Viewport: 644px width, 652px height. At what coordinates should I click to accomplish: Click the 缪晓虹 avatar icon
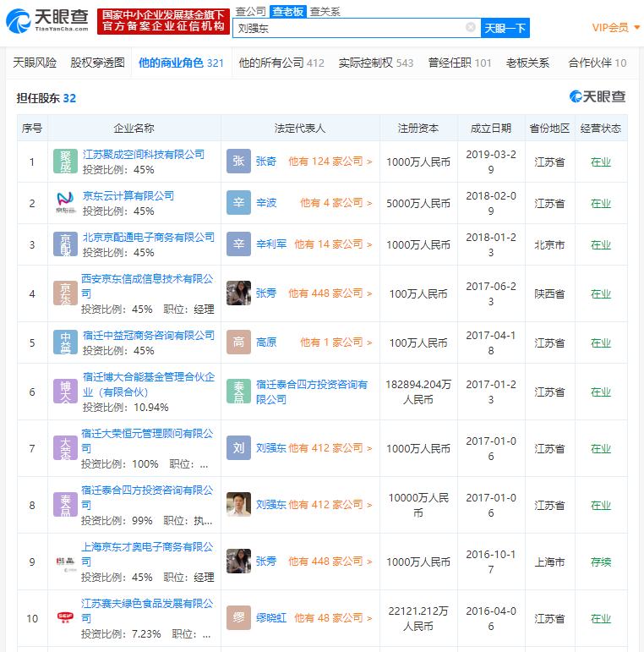coord(238,617)
